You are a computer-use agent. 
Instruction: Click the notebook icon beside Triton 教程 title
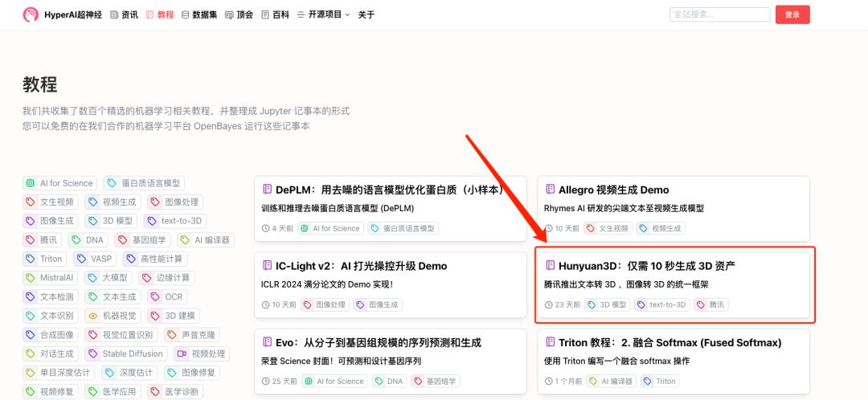point(551,342)
